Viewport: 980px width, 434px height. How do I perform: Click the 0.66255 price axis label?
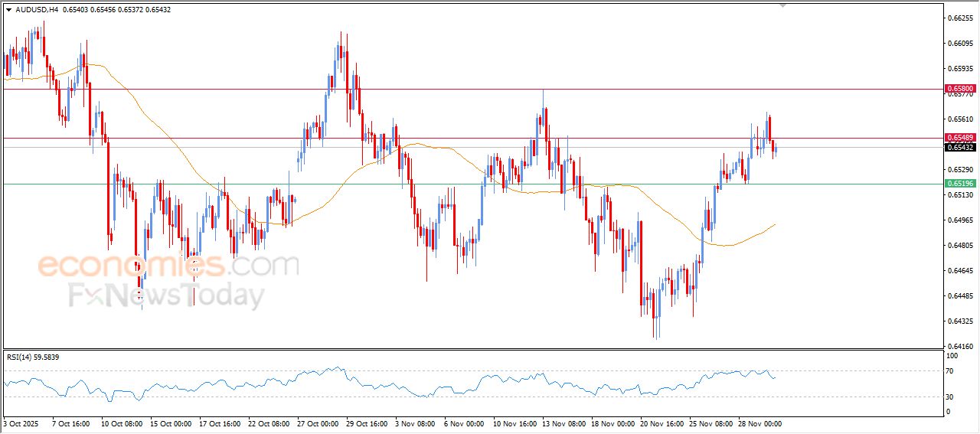tap(960, 18)
